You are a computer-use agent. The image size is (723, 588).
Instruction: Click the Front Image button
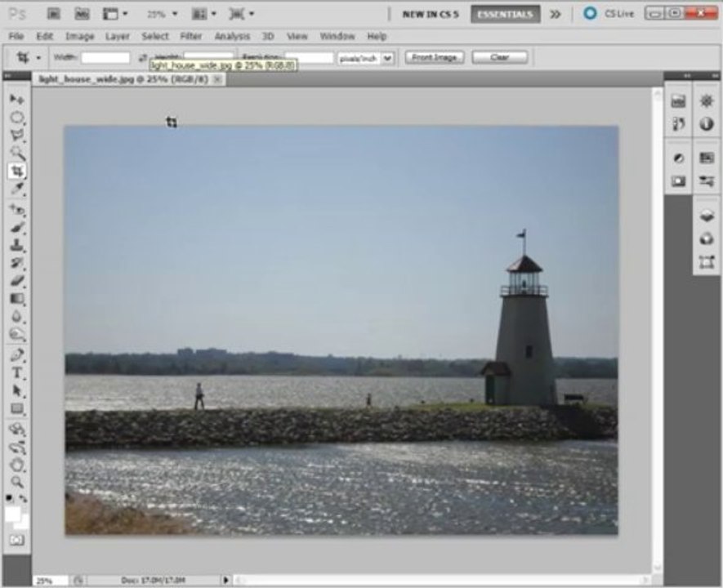coord(435,58)
